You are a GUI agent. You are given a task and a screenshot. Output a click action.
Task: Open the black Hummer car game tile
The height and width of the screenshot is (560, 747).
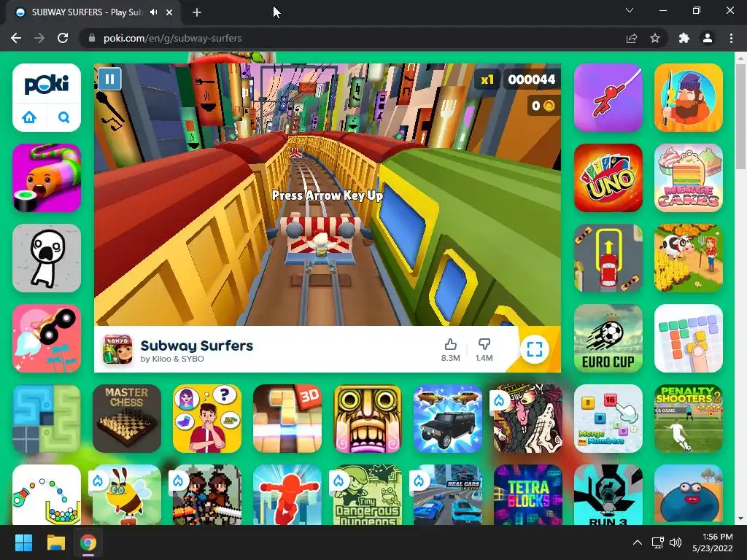pos(448,418)
